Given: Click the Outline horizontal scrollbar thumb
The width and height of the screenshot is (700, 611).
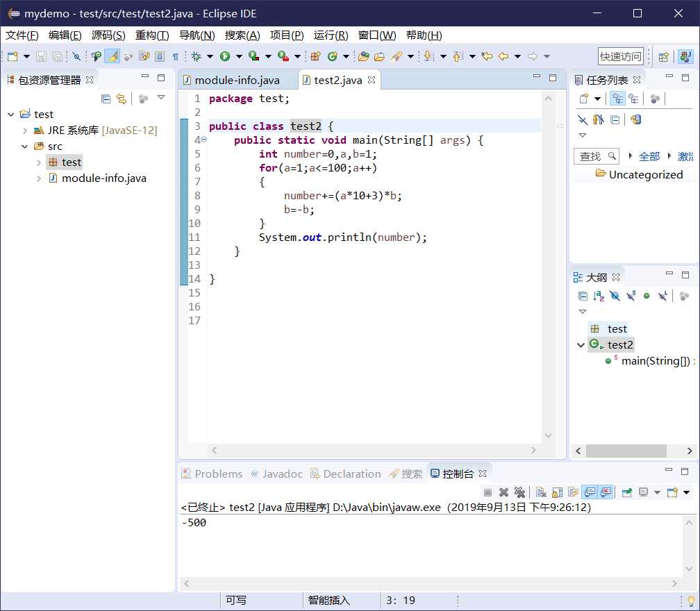Looking at the screenshot, I should (x=626, y=451).
